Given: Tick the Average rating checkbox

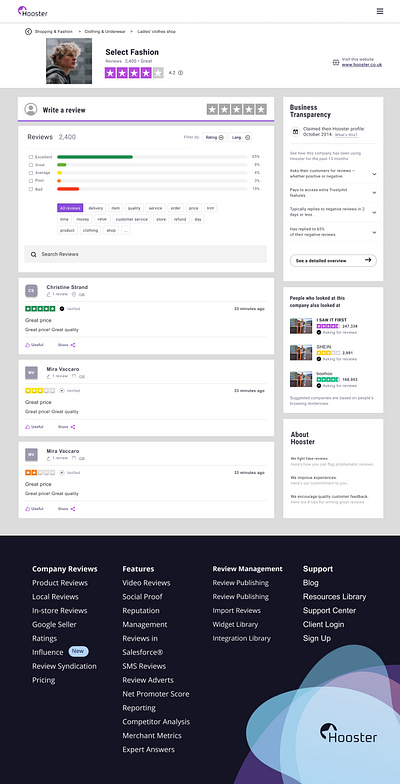Looking at the screenshot, I should [x=31, y=172].
